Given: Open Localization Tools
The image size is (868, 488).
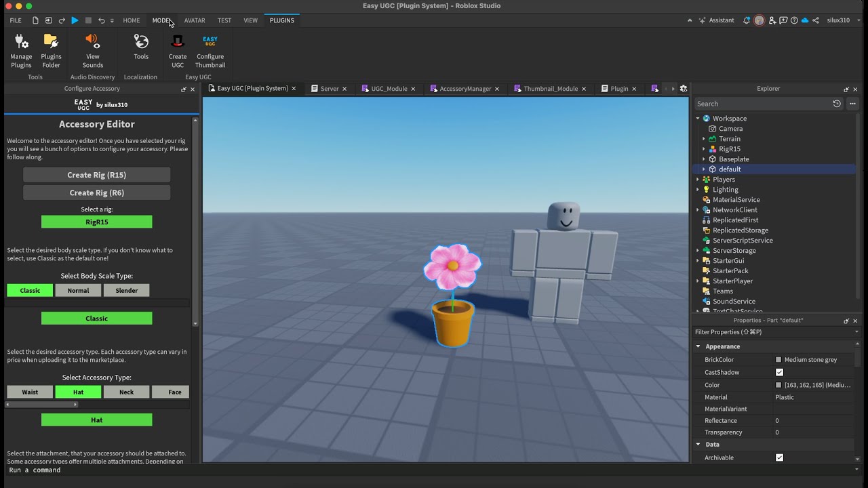Looking at the screenshot, I should click(x=141, y=47).
